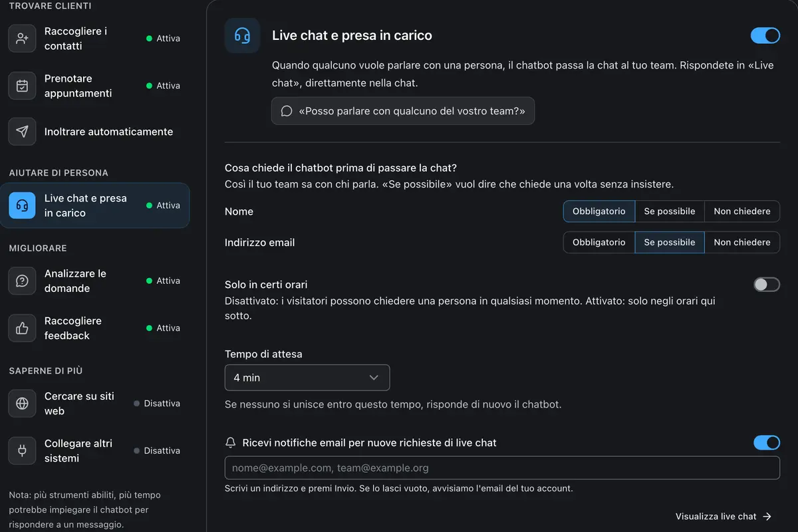Screen dimensions: 798x532
Task: Click the Attiva status next to Raccogliere feedback
Action: click(163, 328)
